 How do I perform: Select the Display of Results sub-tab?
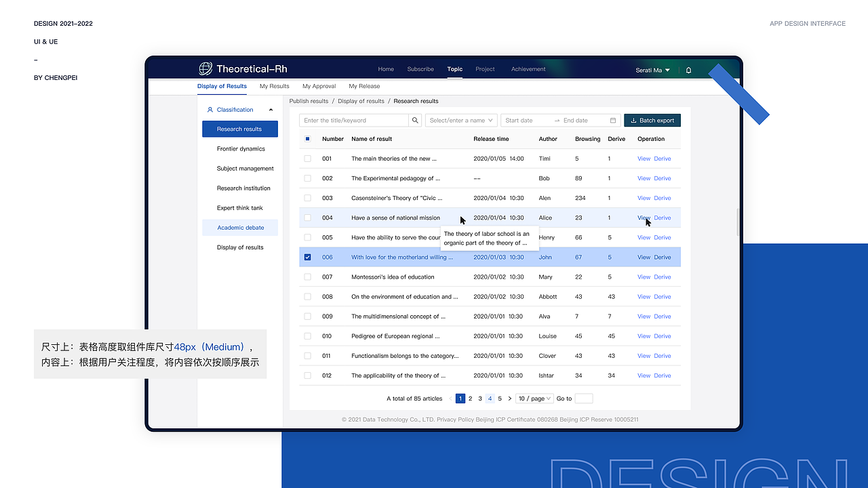[222, 86]
